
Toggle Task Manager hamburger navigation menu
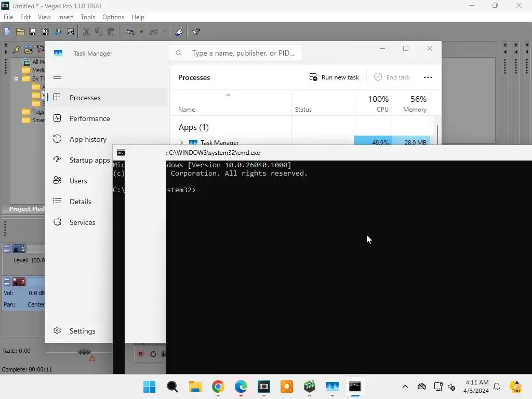pyautogui.click(x=57, y=77)
